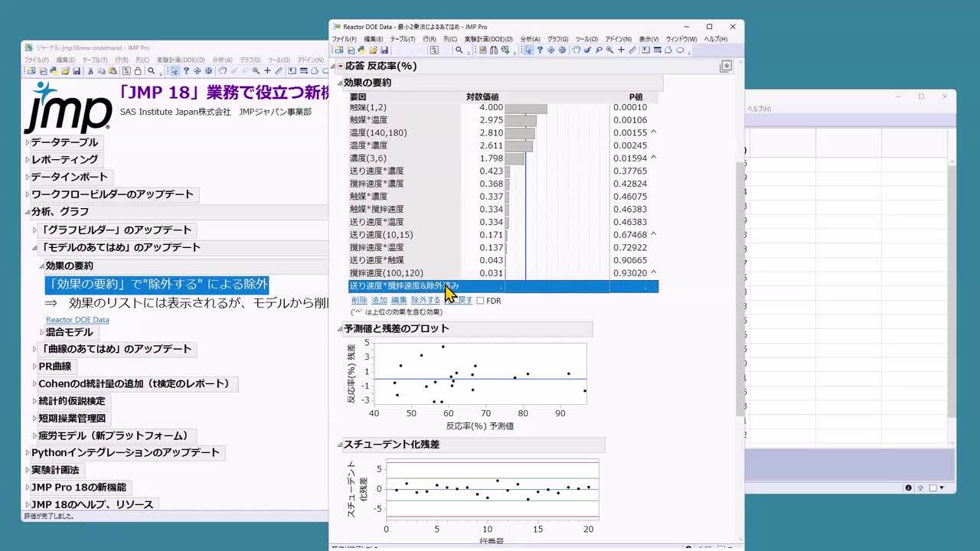This screenshot has height=551, width=980.
Task: Select the 触媒*温度 effect row
Action: [x=503, y=120]
